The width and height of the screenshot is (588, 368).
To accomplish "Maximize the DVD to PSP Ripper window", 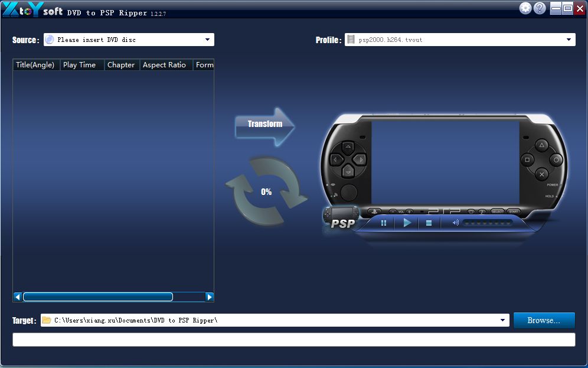I will pyautogui.click(x=568, y=8).
